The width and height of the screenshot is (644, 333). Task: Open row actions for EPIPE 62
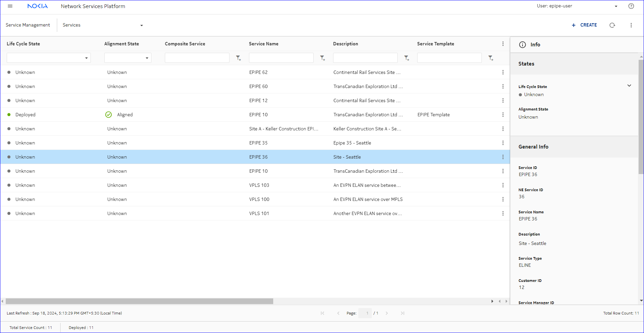[503, 72]
